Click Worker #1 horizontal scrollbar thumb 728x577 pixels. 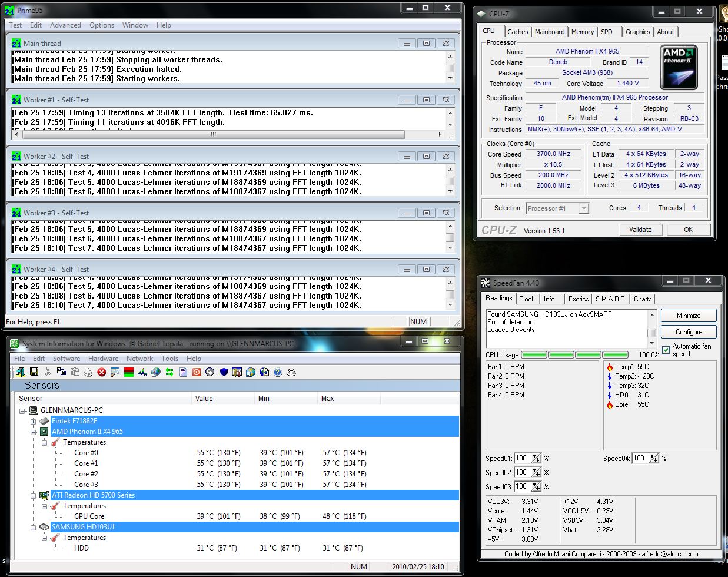pyautogui.click(x=214, y=134)
